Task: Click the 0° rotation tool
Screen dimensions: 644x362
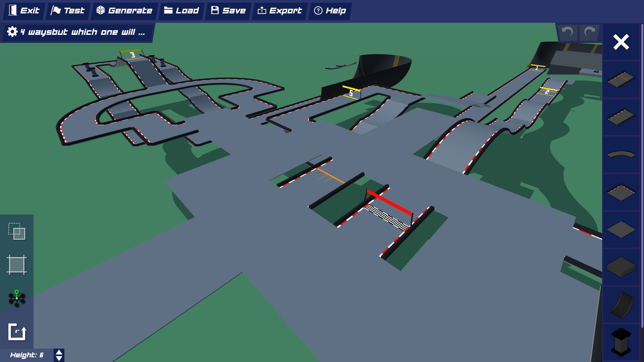Action: (16, 332)
